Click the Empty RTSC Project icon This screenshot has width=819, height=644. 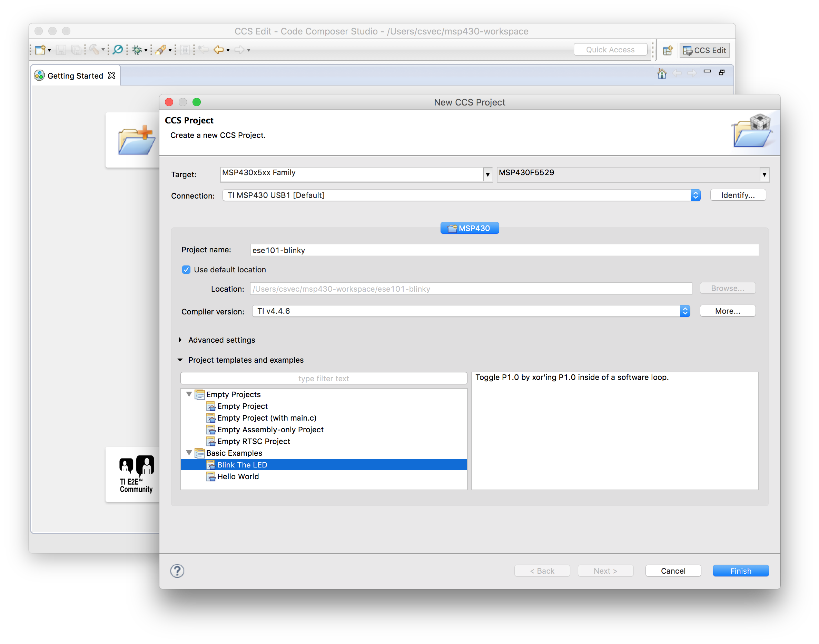point(211,442)
